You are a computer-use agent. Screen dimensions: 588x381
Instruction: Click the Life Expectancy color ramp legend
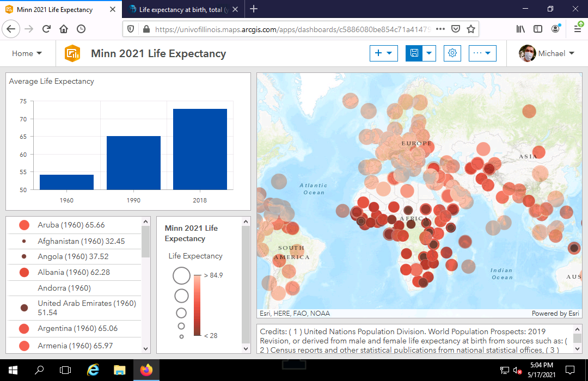pyautogui.click(x=197, y=305)
